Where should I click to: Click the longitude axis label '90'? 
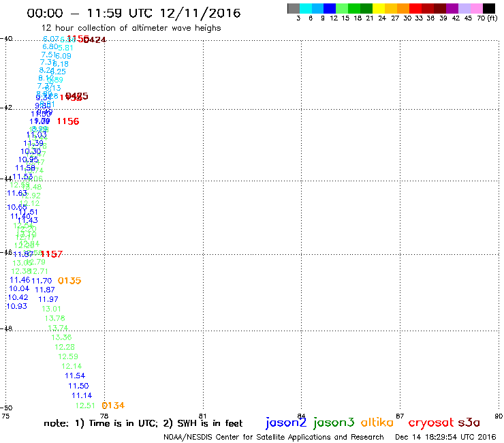[x=499, y=416]
